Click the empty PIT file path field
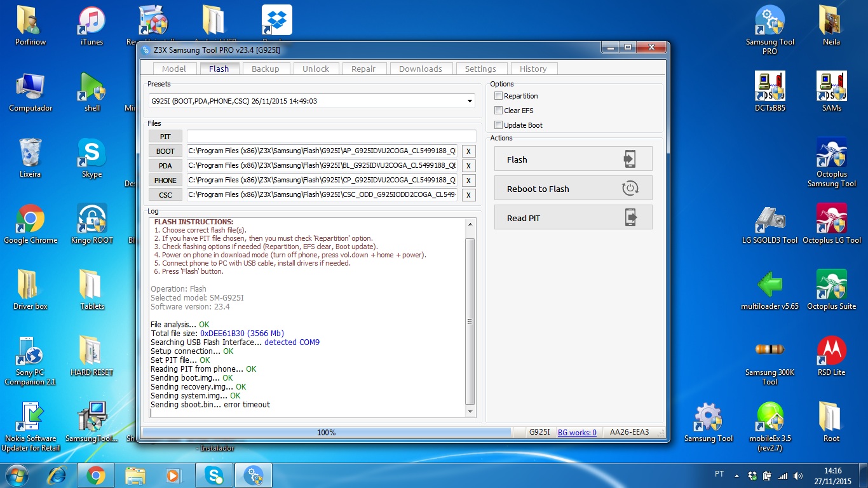 click(331, 137)
